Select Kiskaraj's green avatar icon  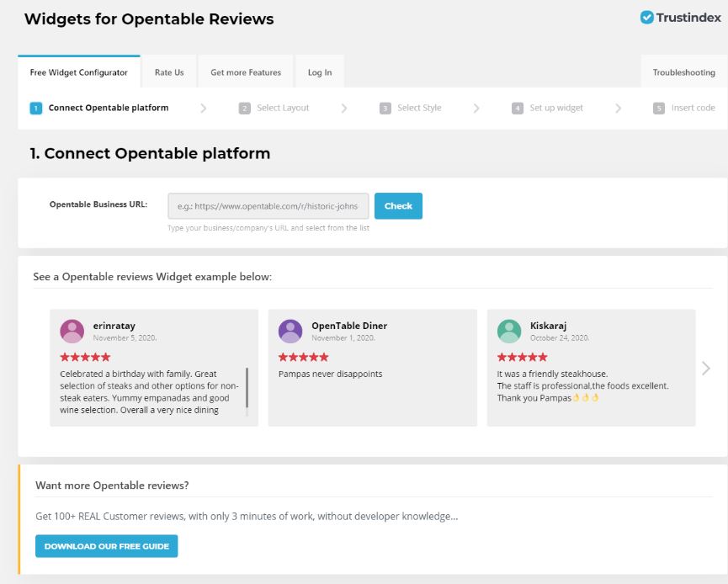(x=509, y=331)
